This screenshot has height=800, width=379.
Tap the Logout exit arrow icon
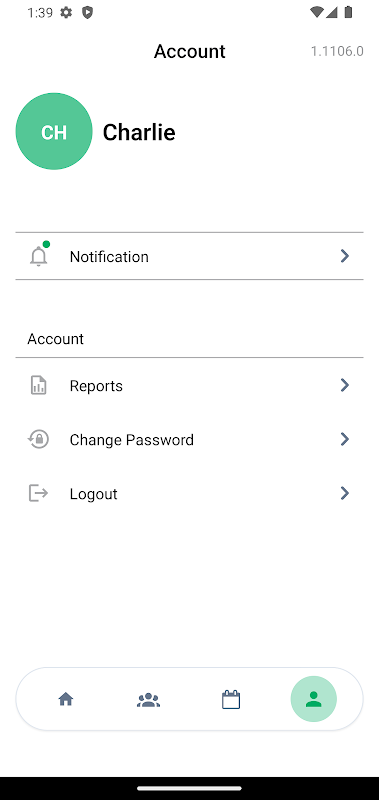pos(38,493)
